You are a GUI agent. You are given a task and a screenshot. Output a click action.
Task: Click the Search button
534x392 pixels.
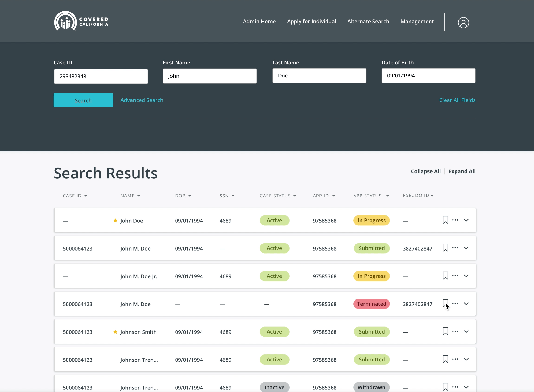83,100
